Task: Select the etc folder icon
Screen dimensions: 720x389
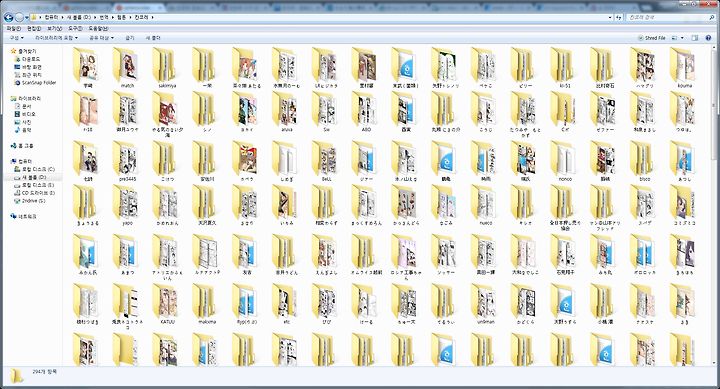Action: pos(286,301)
